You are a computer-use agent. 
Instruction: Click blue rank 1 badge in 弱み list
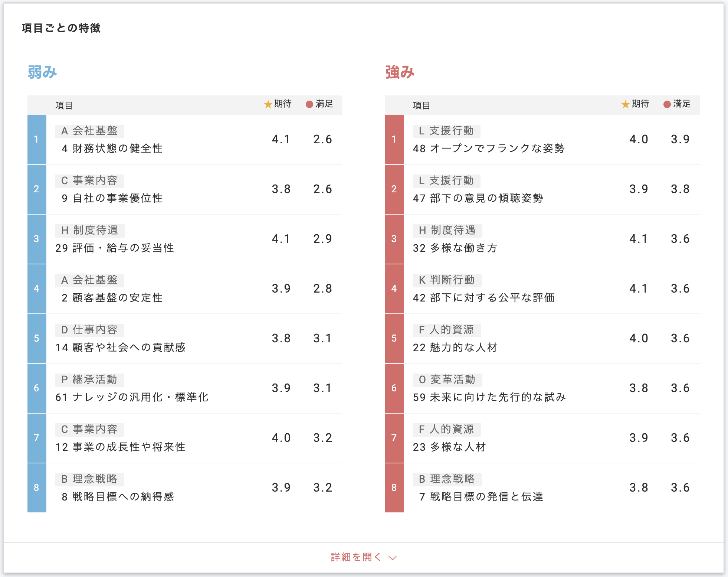click(x=37, y=140)
